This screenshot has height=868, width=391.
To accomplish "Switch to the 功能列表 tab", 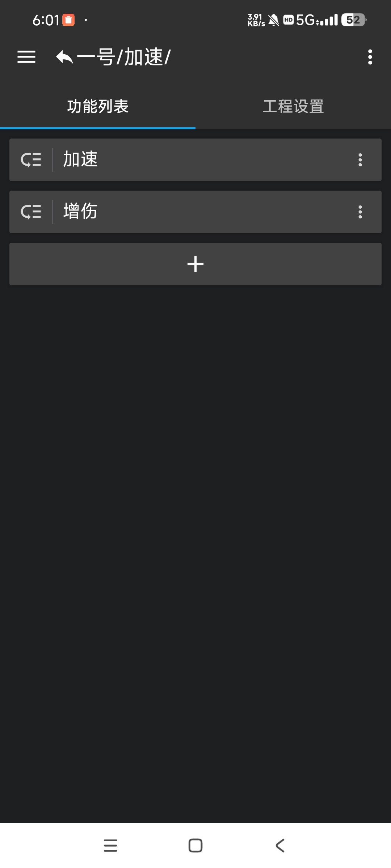I will (98, 106).
